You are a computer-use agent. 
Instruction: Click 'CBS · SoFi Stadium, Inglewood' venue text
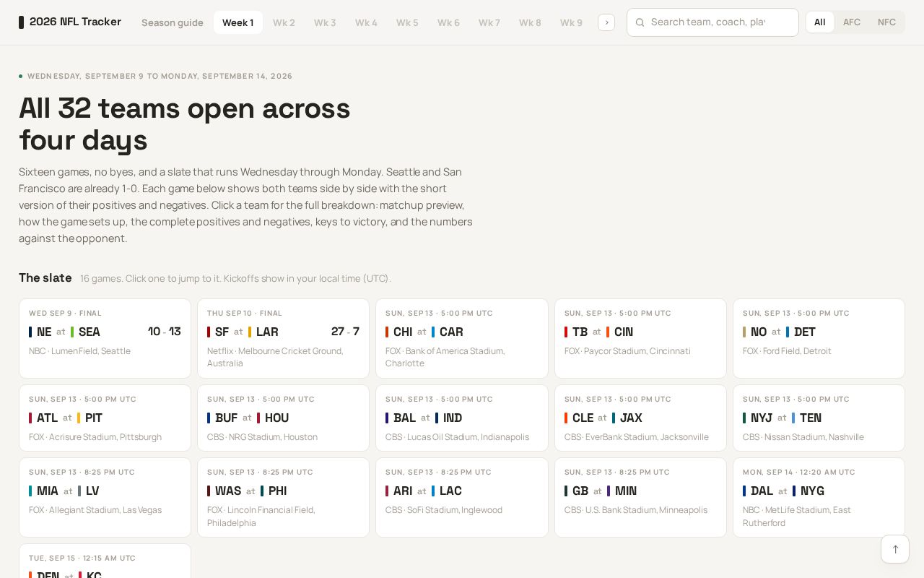[x=444, y=510]
